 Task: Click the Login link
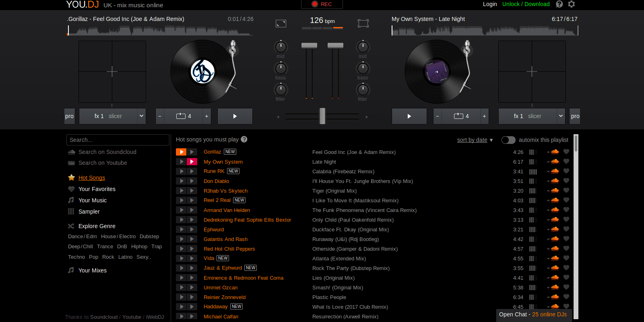[490, 4]
